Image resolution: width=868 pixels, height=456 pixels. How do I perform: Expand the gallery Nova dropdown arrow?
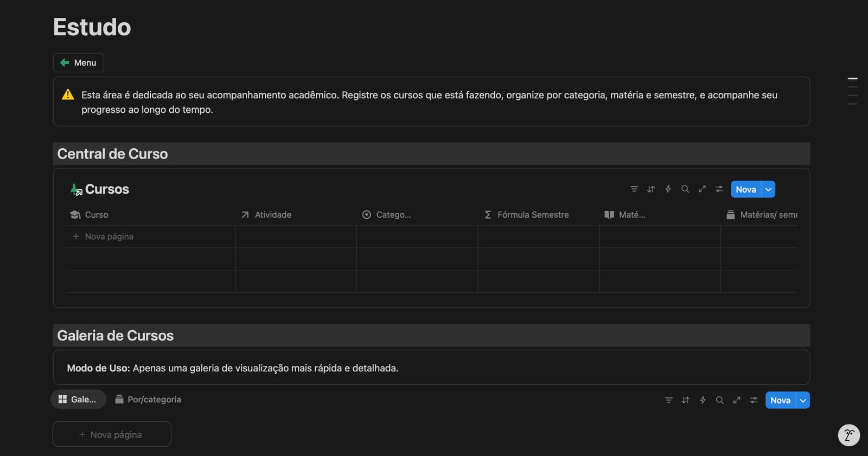(803, 401)
